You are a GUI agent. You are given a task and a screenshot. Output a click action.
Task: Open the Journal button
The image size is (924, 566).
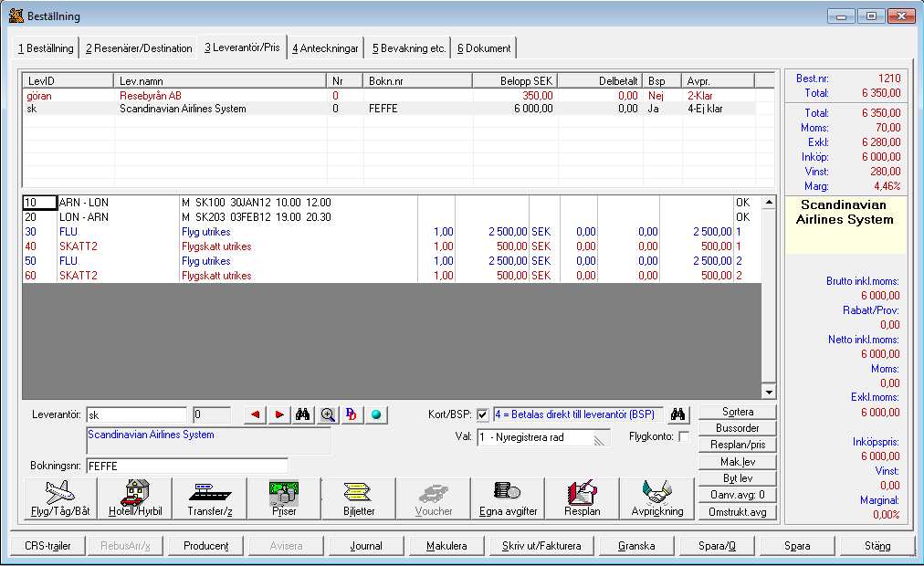pyautogui.click(x=366, y=546)
